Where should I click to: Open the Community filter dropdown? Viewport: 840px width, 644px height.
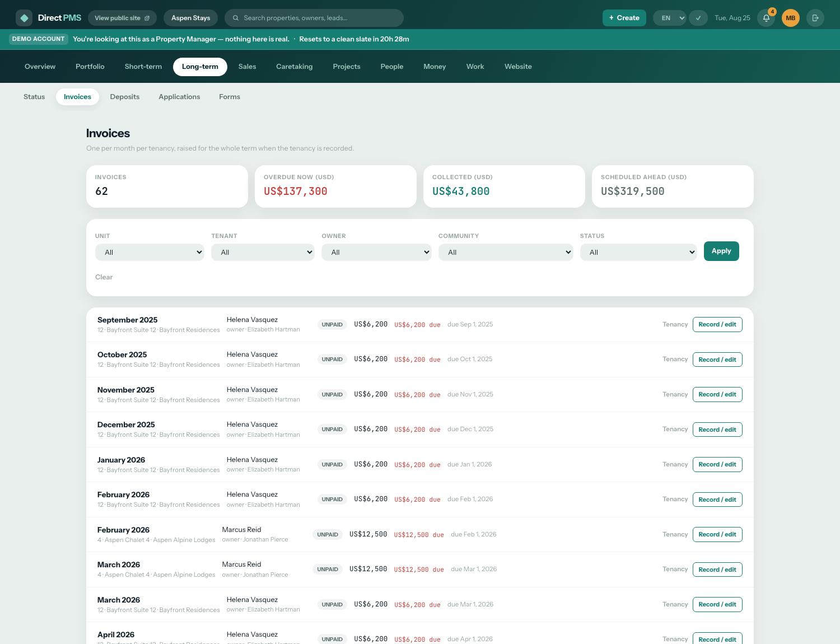click(x=506, y=252)
